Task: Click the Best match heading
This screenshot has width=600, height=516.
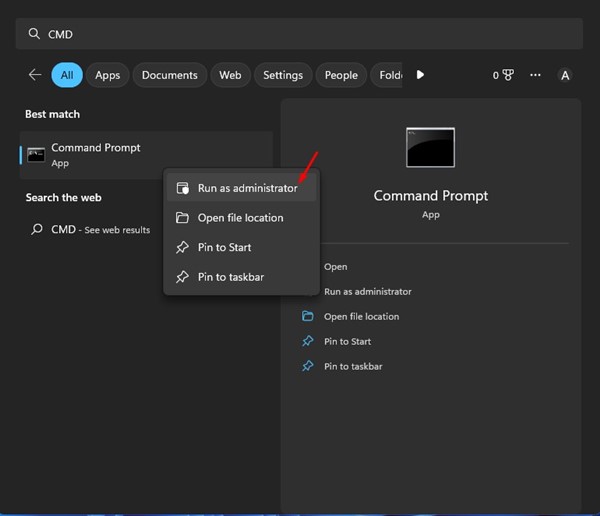Action: [52, 114]
